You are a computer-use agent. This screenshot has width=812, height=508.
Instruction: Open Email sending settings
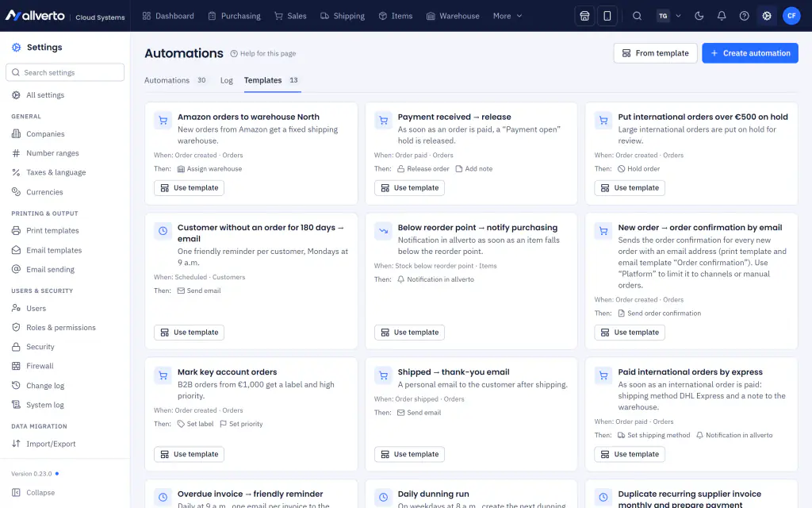(65, 270)
